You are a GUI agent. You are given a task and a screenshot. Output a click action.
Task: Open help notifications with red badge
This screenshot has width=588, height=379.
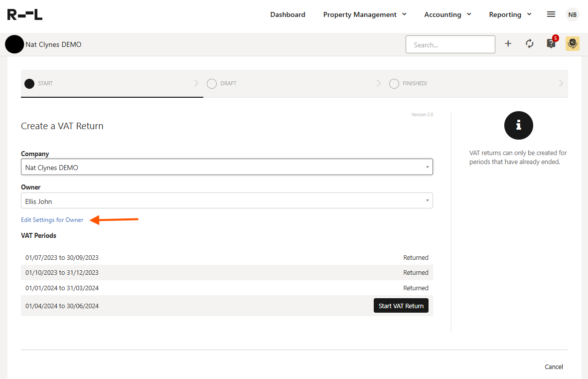pos(551,43)
